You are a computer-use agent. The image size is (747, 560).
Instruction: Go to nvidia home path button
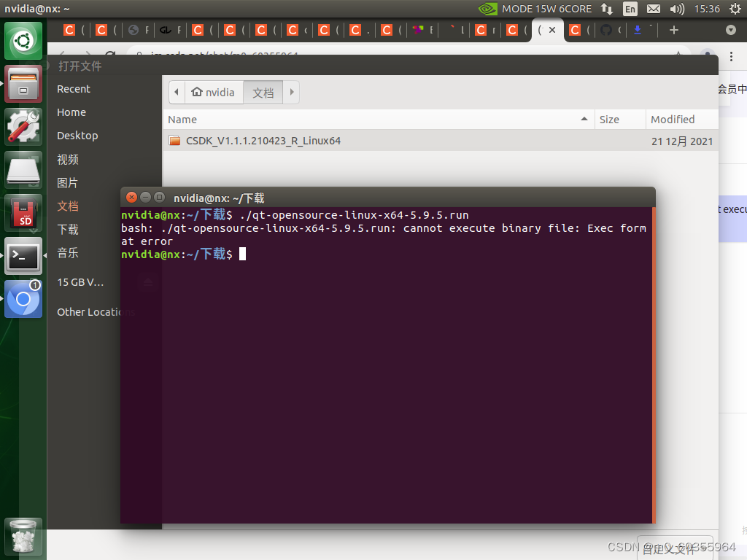coord(214,92)
